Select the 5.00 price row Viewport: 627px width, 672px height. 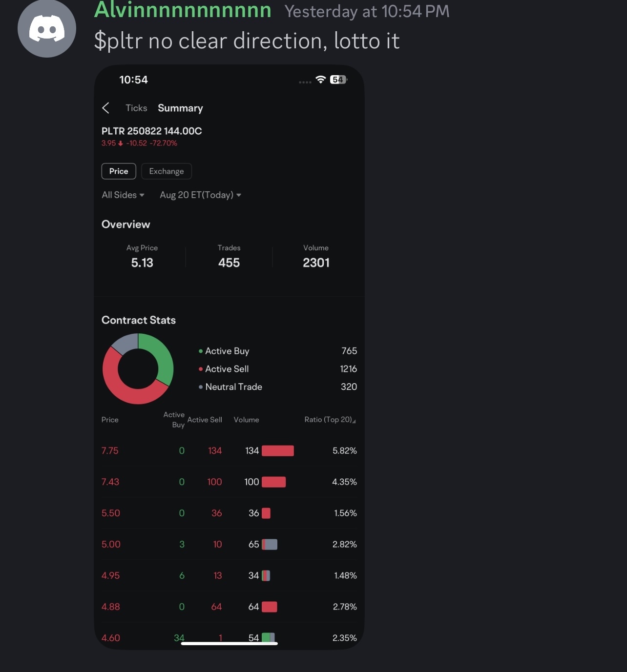[x=229, y=544]
